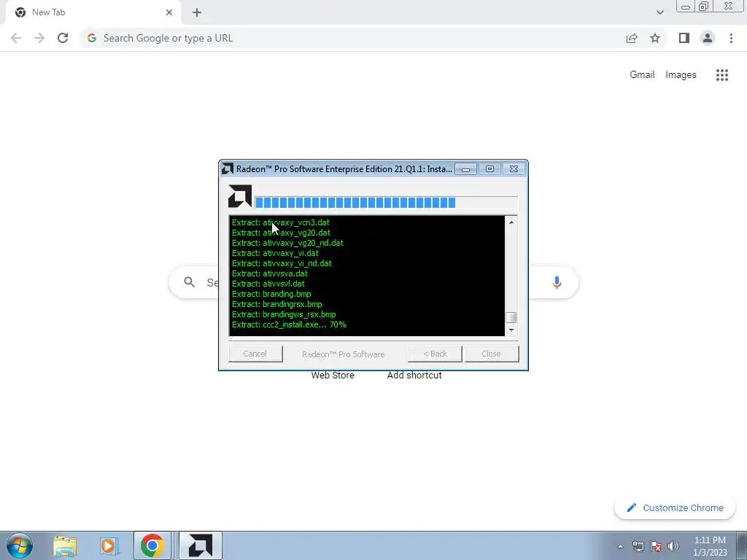The image size is (747, 560).
Task: Open taskbar clock and date
Action: coord(710,546)
